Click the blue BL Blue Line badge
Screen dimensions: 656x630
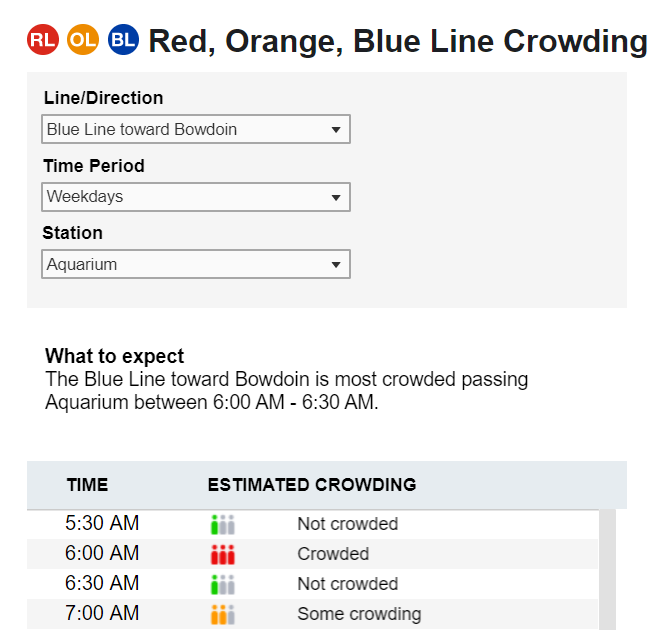click(x=123, y=40)
